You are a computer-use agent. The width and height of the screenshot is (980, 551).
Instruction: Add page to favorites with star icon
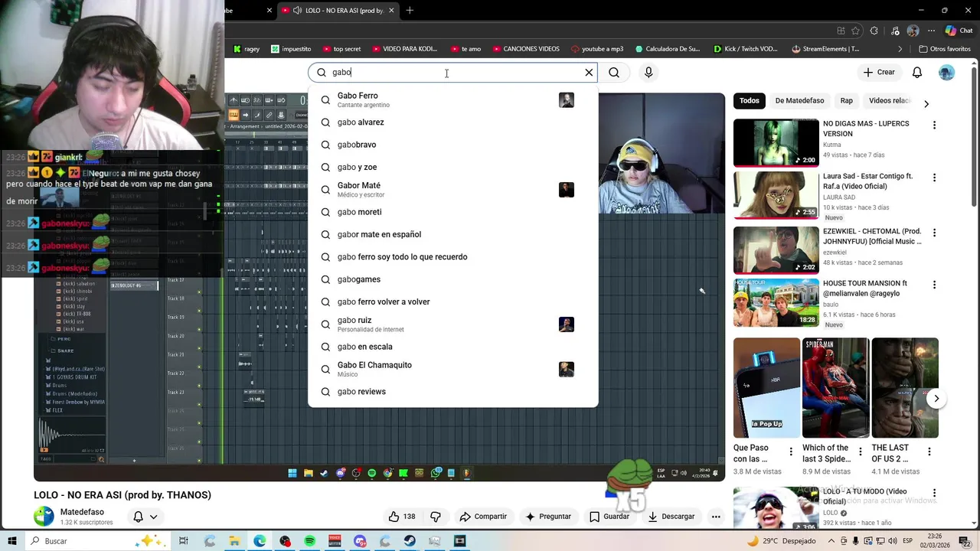(855, 31)
